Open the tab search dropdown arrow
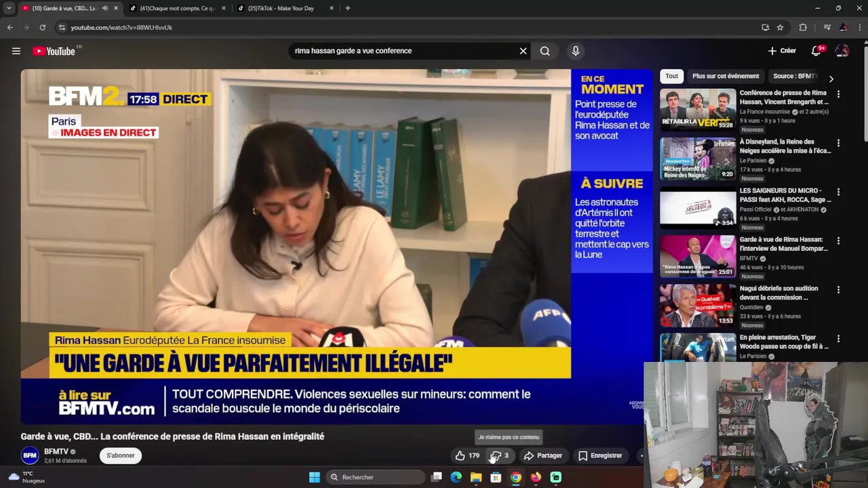 click(x=9, y=8)
